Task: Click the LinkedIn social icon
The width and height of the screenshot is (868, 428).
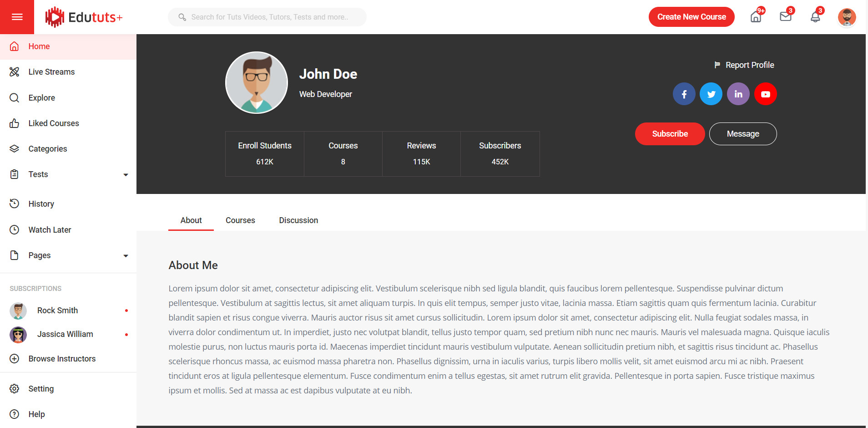Action: [x=738, y=94]
